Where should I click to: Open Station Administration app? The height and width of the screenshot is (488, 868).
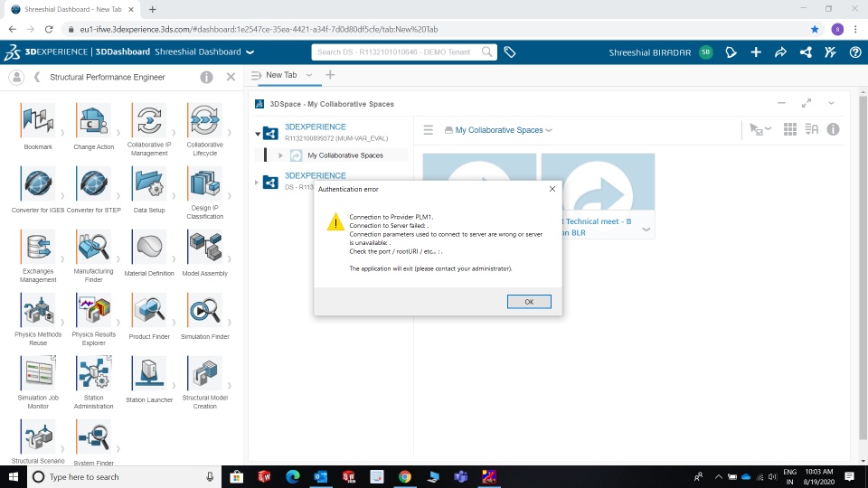(x=93, y=373)
